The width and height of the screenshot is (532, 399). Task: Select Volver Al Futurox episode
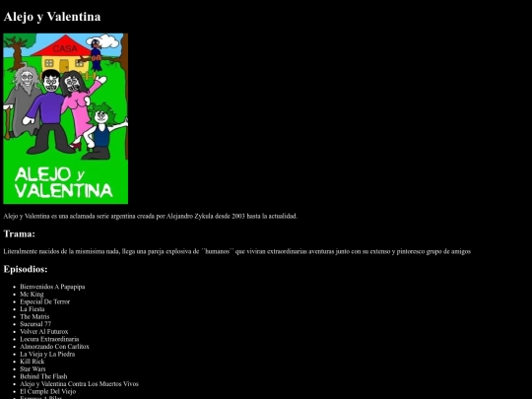(44, 331)
